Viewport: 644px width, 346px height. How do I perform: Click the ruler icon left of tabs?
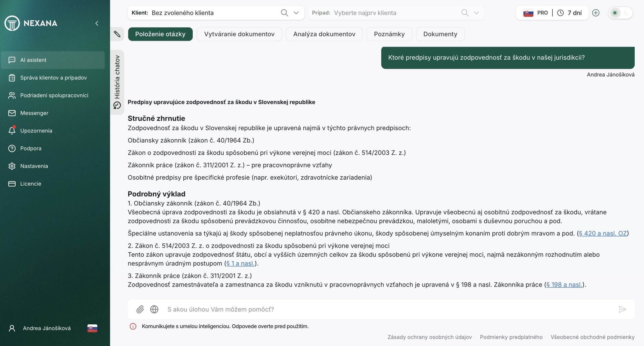(117, 34)
